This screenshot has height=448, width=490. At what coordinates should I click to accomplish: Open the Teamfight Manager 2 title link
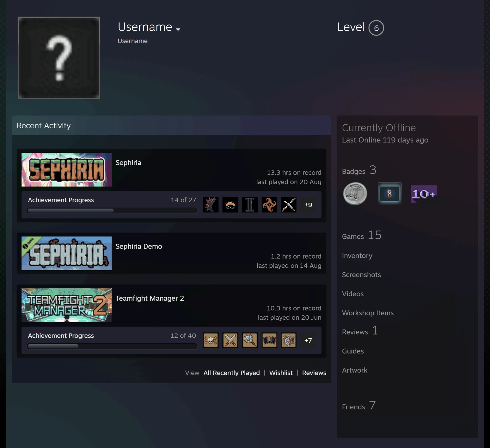pyautogui.click(x=150, y=298)
